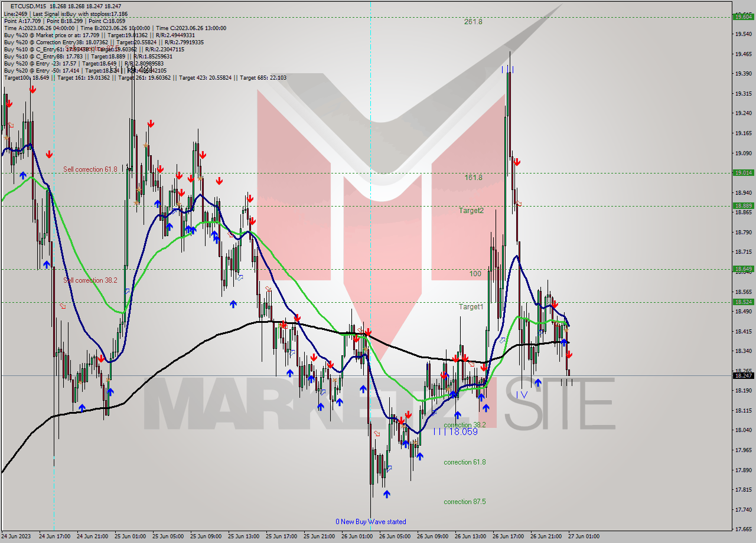Screen dimensions: 756x543
Task: Click the 'Buy %20 @ Market price' line
Action: 100,35
